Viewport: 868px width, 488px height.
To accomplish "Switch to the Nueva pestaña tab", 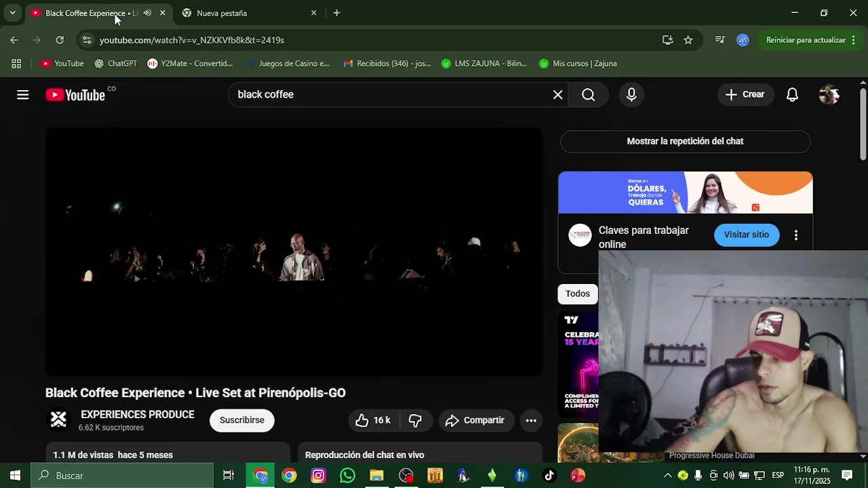I will (x=248, y=13).
